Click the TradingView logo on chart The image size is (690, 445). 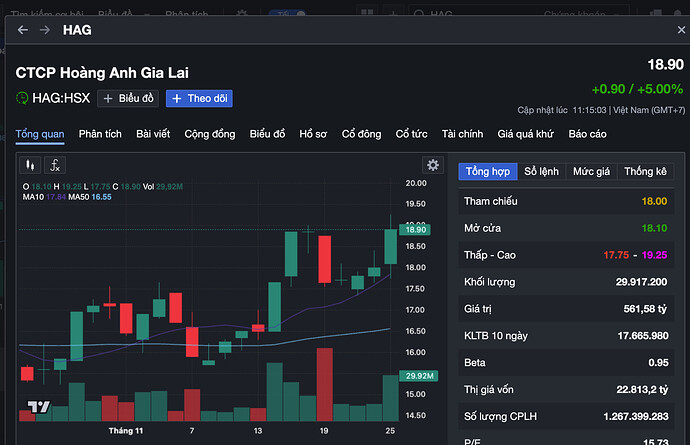click(x=38, y=407)
